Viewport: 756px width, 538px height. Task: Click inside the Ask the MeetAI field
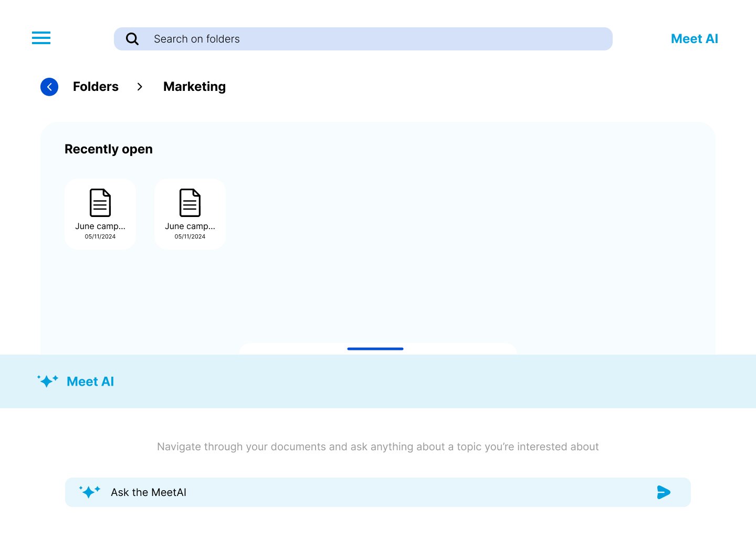tap(377, 492)
